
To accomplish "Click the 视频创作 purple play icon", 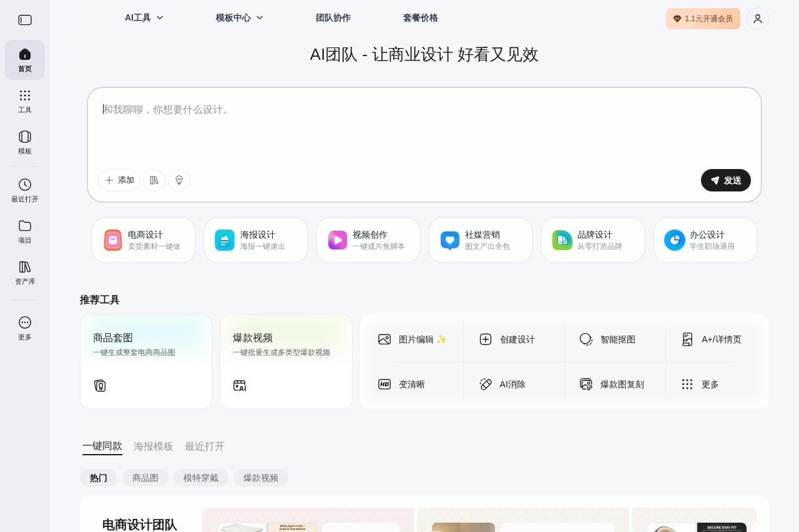I will click(x=338, y=240).
